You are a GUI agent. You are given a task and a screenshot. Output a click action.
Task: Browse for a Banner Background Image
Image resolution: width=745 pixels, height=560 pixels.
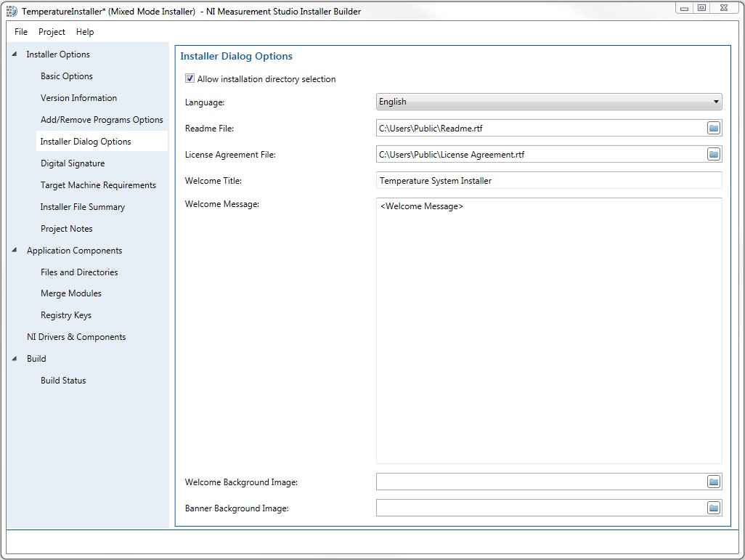(x=713, y=507)
